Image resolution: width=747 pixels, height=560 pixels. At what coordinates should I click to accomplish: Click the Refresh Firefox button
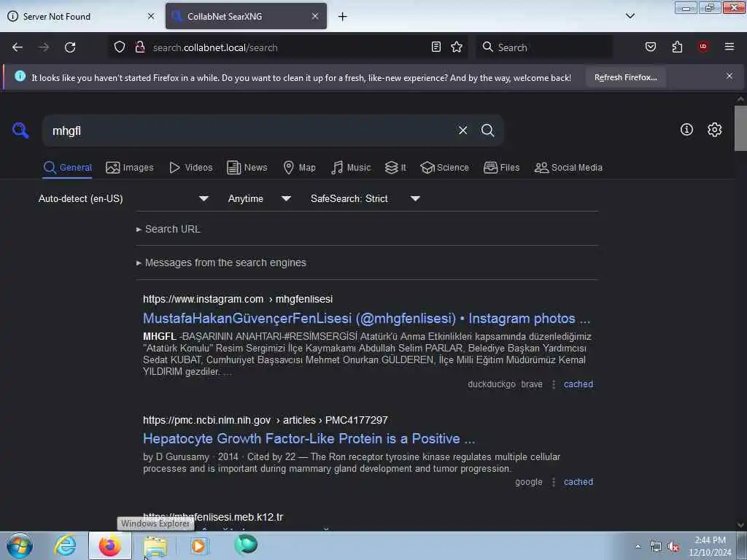coord(625,77)
